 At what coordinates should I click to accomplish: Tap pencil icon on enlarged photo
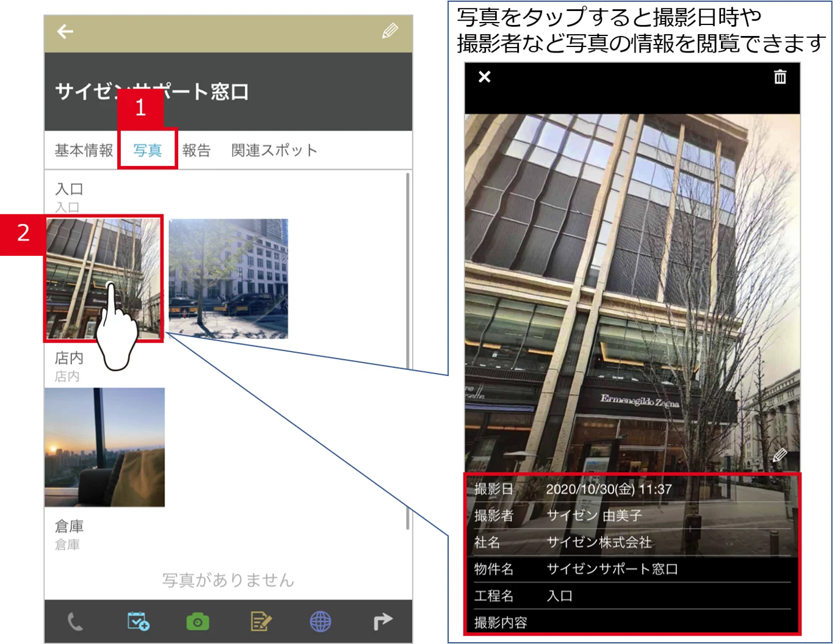(x=780, y=456)
